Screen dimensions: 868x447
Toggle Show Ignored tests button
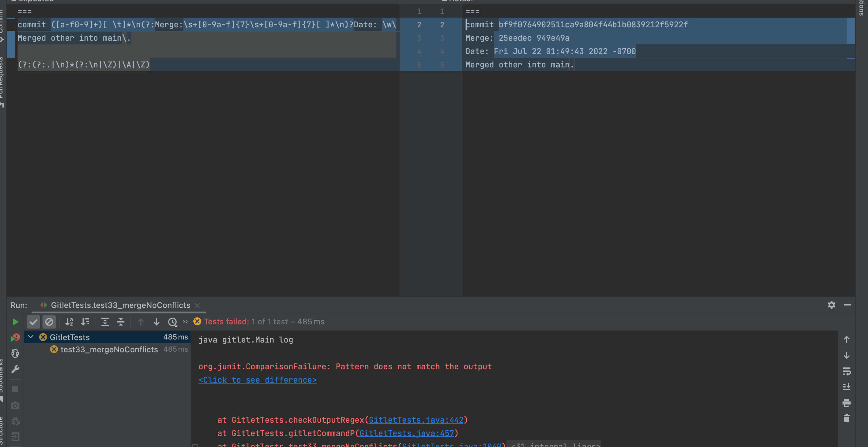point(49,322)
